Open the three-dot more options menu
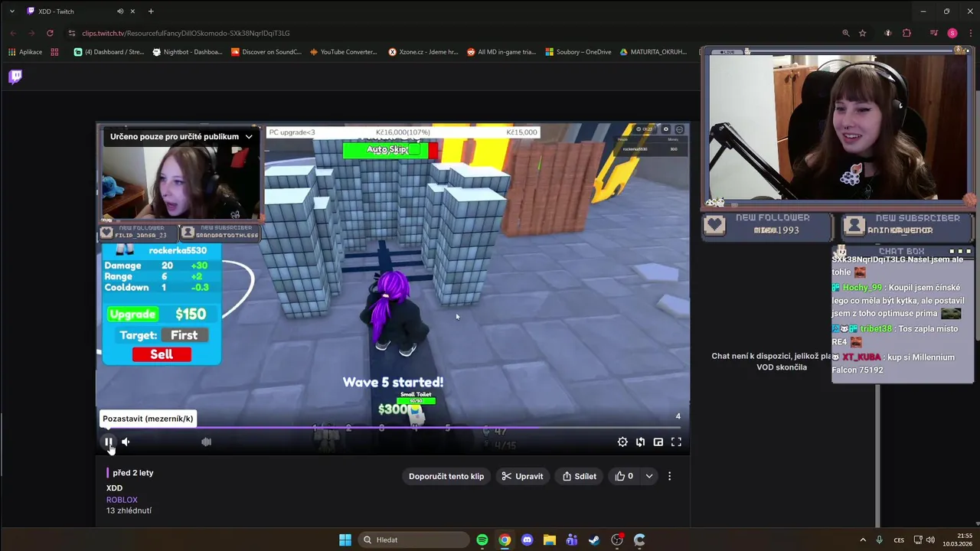This screenshot has height=551, width=980. (669, 476)
